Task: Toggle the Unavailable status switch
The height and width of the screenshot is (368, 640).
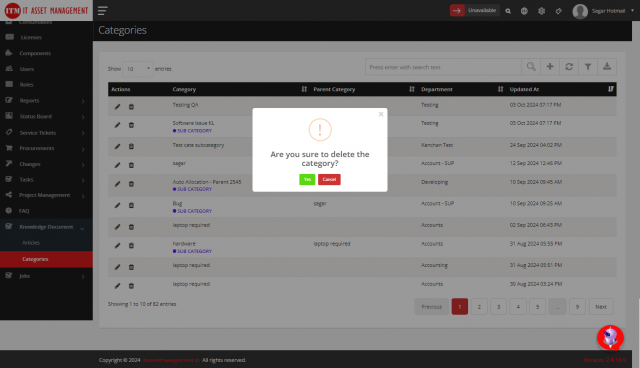Action: coord(457,11)
